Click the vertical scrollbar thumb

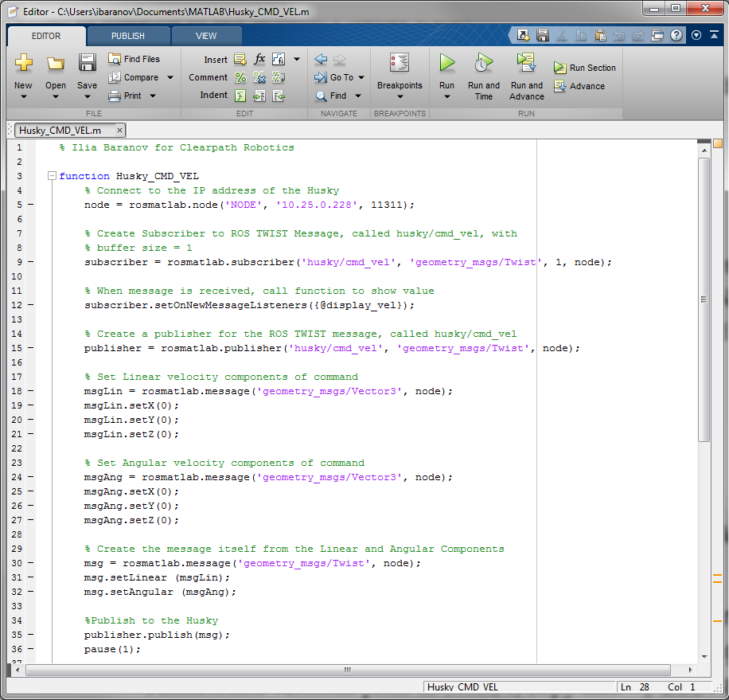point(704,299)
